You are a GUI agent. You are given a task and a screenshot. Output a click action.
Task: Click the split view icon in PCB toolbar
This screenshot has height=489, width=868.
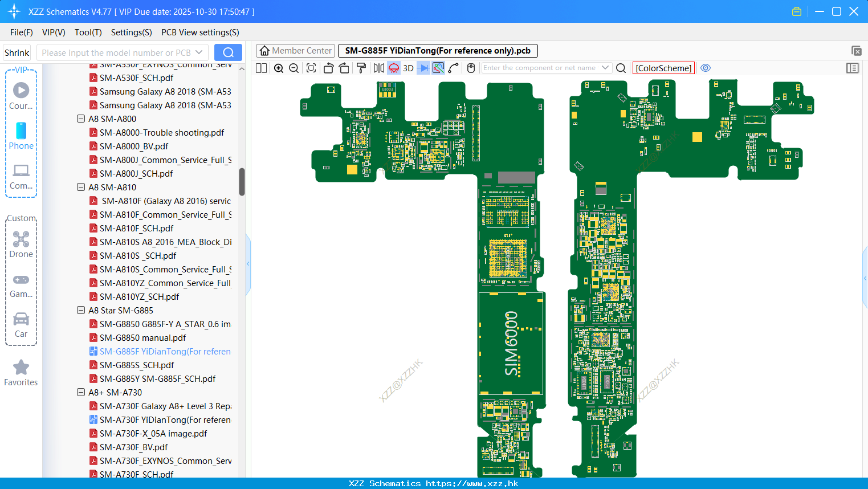(262, 68)
